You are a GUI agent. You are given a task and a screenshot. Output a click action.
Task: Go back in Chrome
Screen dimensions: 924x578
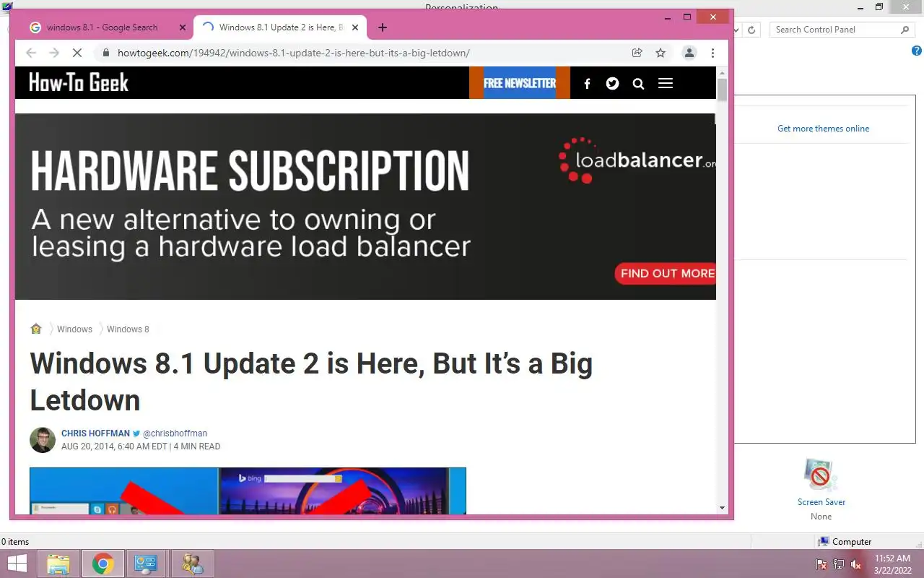(x=31, y=53)
